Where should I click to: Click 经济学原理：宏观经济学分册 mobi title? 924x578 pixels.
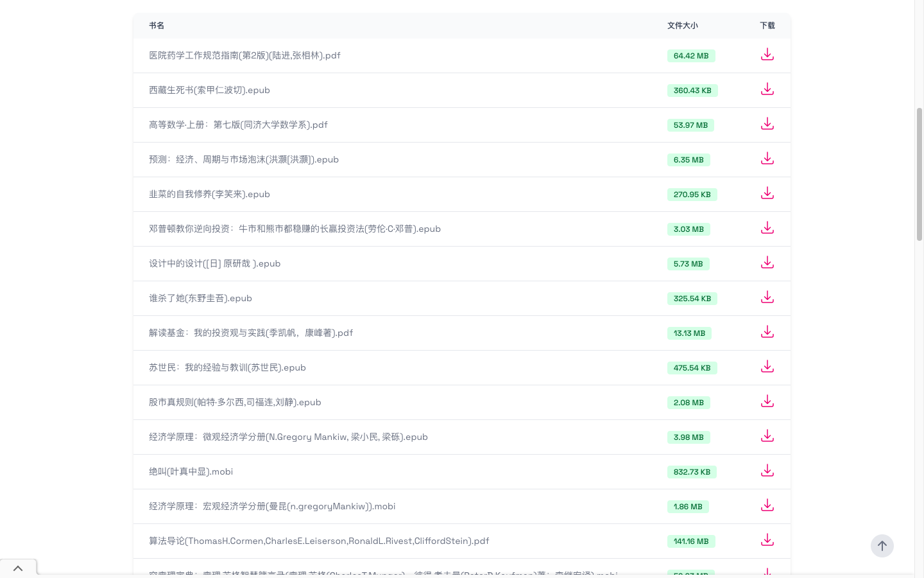pos(272,506)
